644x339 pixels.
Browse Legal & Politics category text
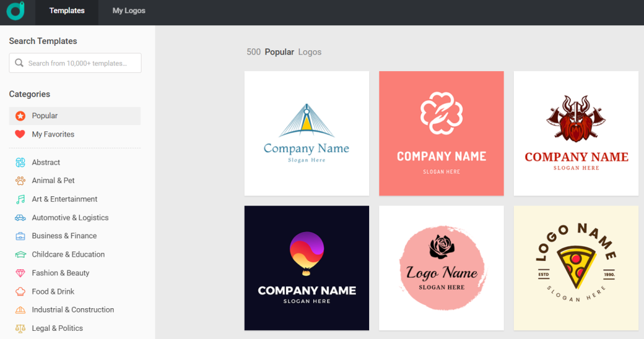pos(57,328)
